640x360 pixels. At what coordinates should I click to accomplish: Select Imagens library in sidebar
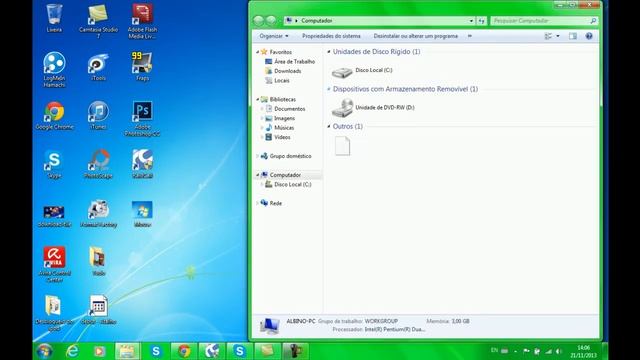280,118
